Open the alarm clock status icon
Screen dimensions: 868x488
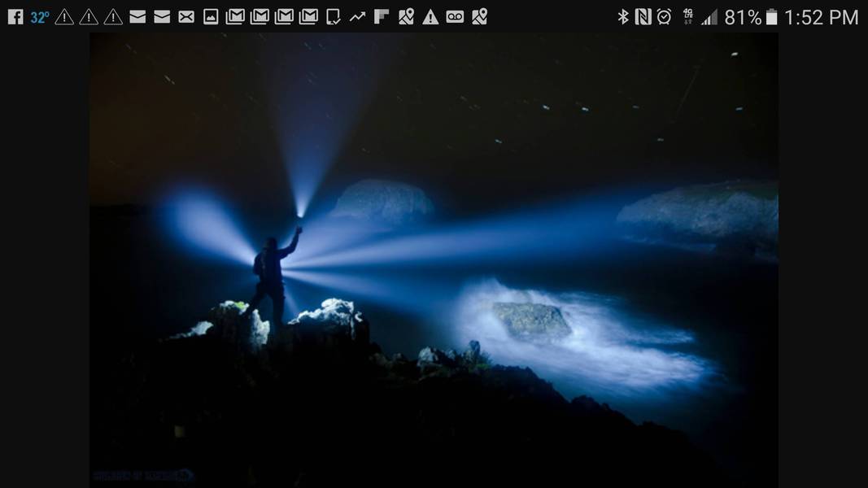[x=664, y=16]
